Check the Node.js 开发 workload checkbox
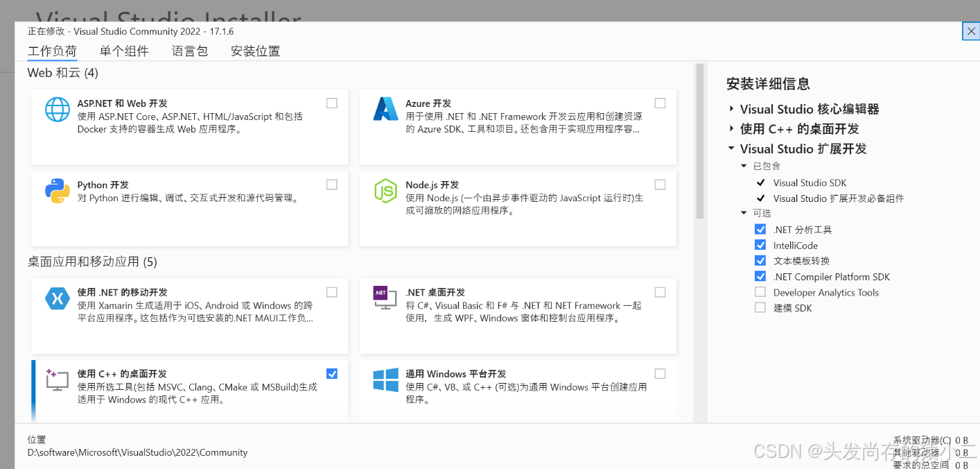This screenshot has width=980, height=469. 660,185
